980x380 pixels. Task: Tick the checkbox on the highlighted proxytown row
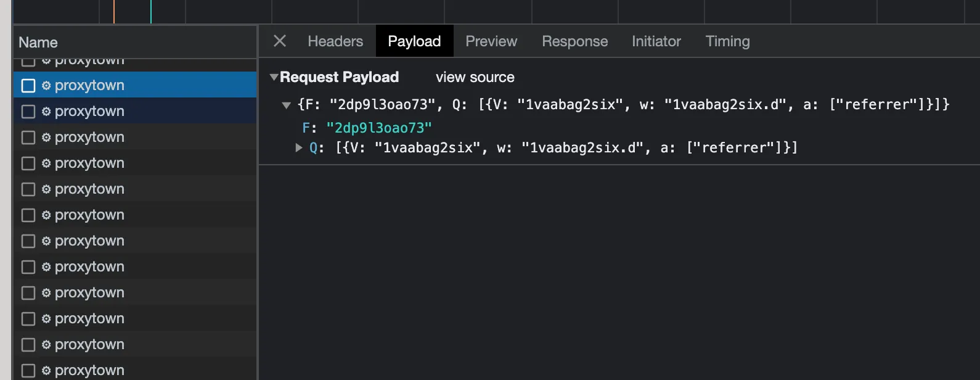coord(28,86)
